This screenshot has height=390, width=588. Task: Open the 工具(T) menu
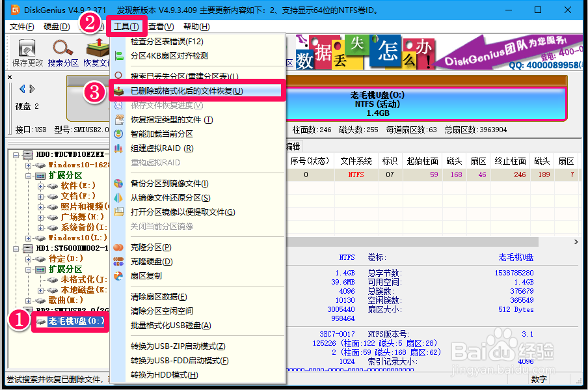pos(126,27)
